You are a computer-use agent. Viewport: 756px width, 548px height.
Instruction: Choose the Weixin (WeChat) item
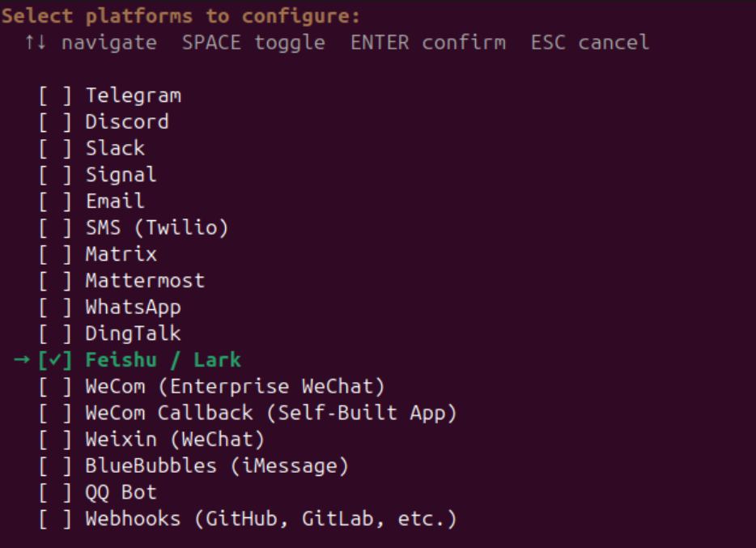pyautogui.click(x=175, y=440)
